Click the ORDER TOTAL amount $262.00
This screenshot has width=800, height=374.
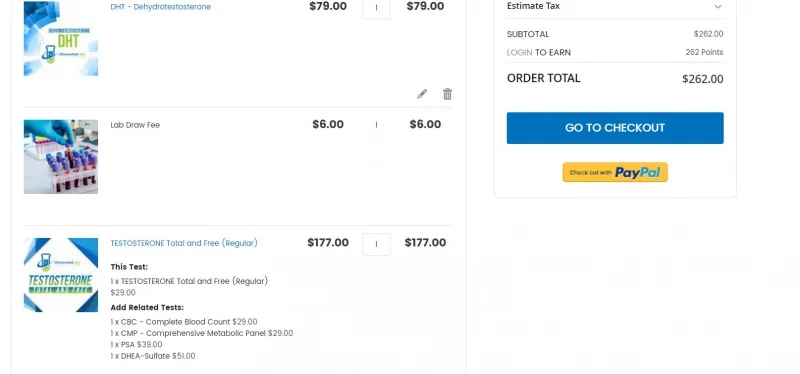[703, 79]
